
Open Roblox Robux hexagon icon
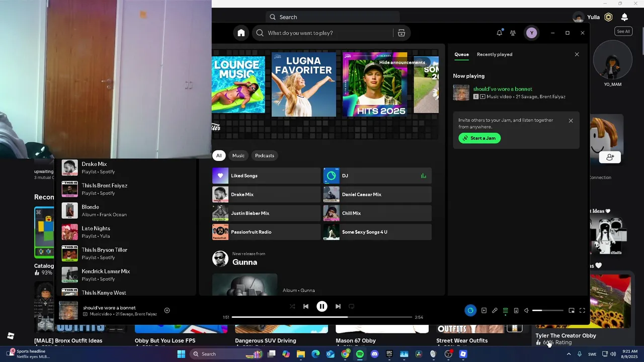point(608,17)
